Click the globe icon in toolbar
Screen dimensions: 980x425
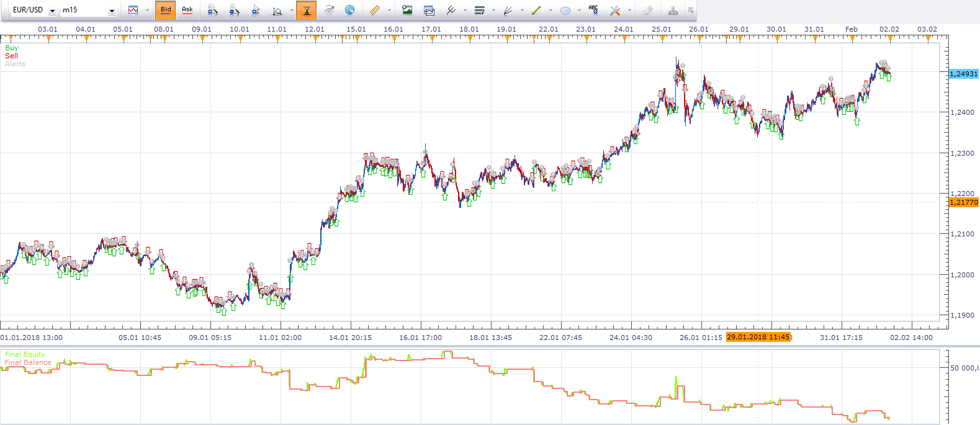point(350,10)
